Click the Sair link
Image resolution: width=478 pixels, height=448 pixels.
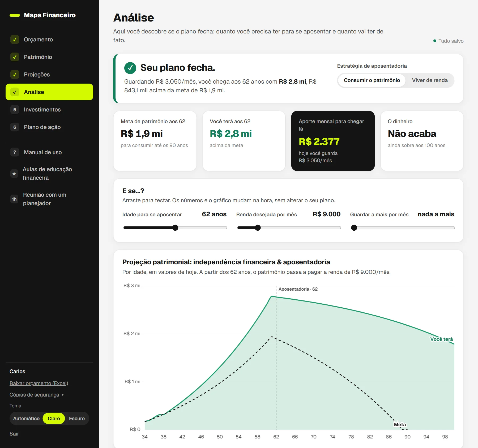[14, 434]
